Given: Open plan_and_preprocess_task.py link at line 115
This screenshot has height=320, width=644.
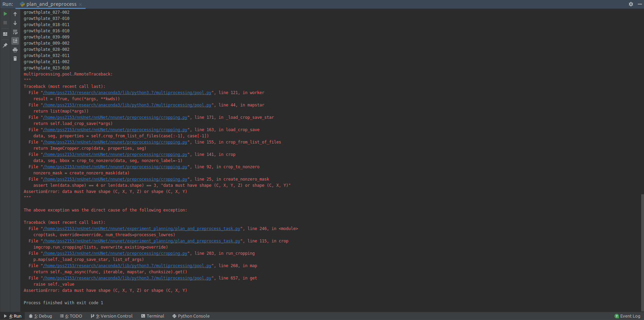Looking at the screenshot, I should 142,241.
